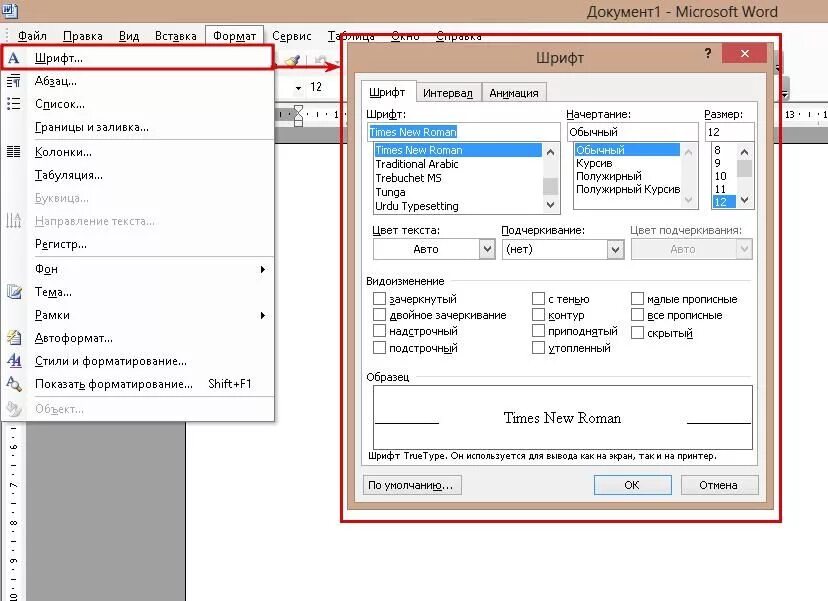828x601 pixels.
Task: Select Urdu Typesetting font
Action: pos(458,206)
